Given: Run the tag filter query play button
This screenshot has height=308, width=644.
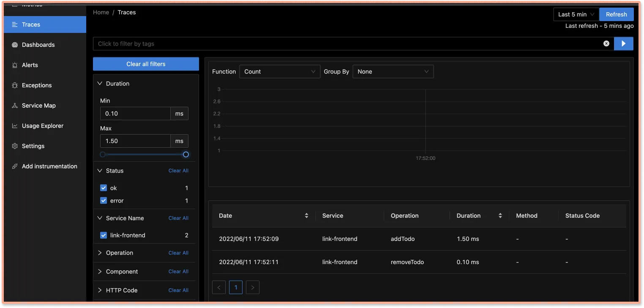Looking at the screenshot, I should click(x=623, y=43).
